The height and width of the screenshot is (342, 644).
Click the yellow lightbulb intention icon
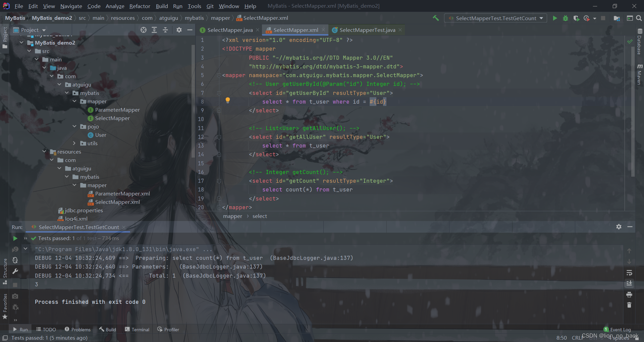pyautogui.click(x=228, y=100)
